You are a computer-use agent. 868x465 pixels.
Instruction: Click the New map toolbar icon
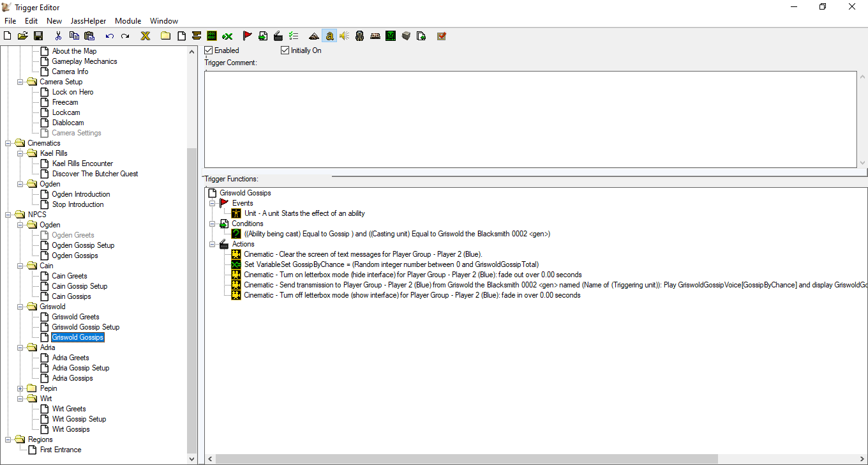8,36
